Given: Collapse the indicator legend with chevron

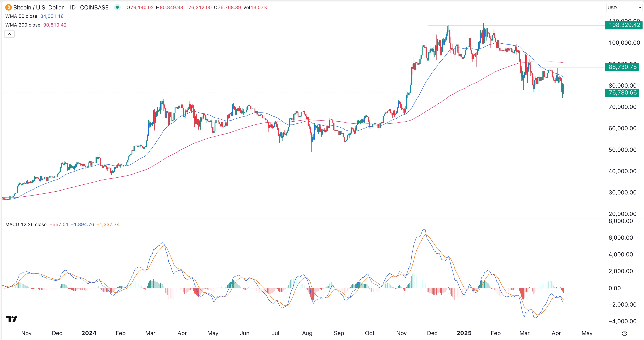Looking at the screenshot, I should point(9,34).
